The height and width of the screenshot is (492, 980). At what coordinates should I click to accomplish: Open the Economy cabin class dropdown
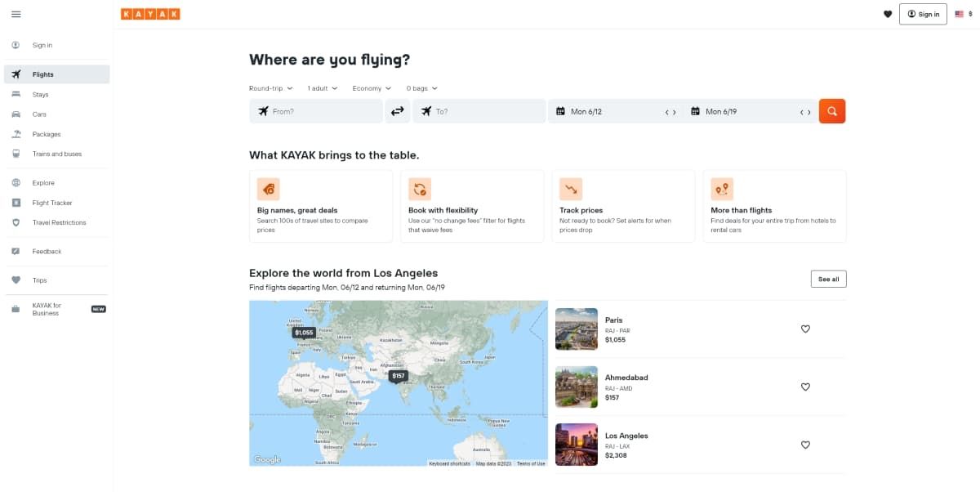372,88
